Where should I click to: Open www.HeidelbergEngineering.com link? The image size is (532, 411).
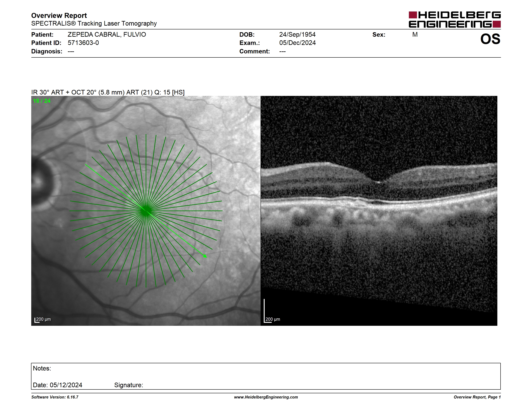[266, 397]
